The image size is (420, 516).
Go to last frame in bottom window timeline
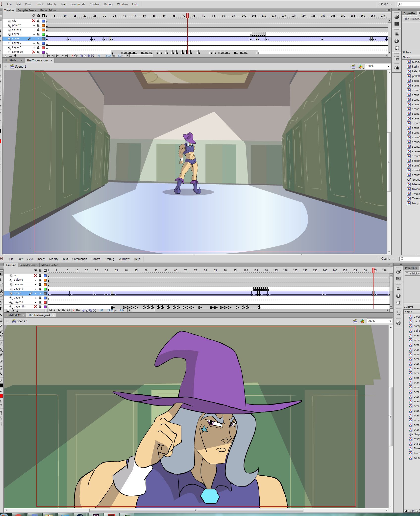tap(68, 310)
